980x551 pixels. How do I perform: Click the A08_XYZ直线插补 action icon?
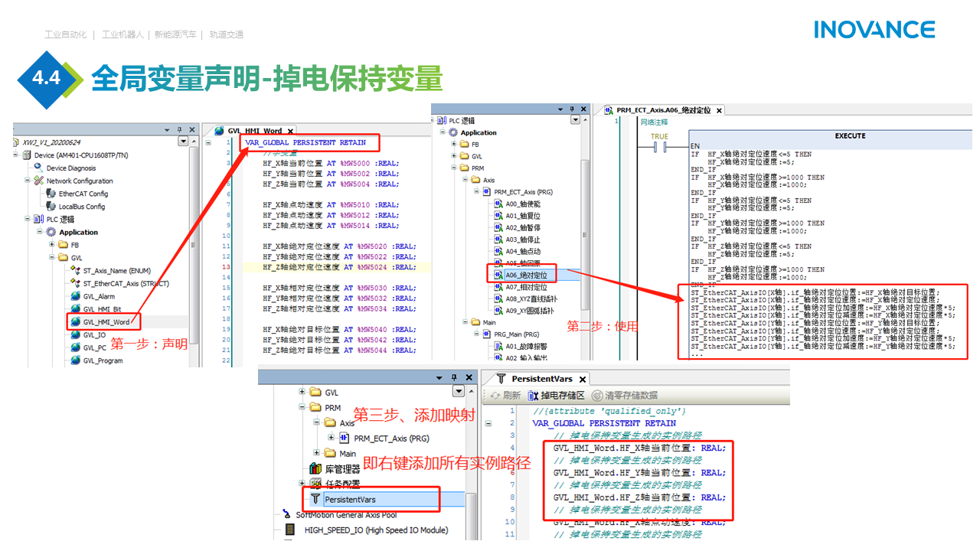tap(498, 299)
